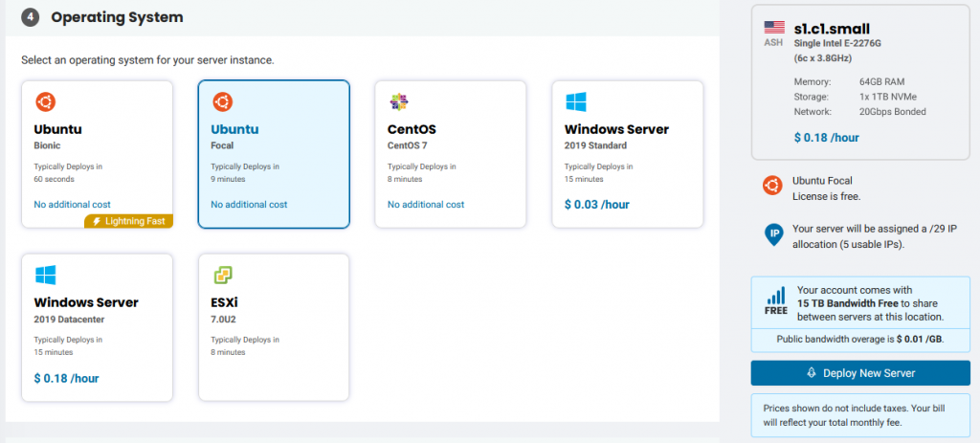The height and width of the screenshot is (443, 980).
Task: Click the Operating System section heading
Action: point(117,17)
